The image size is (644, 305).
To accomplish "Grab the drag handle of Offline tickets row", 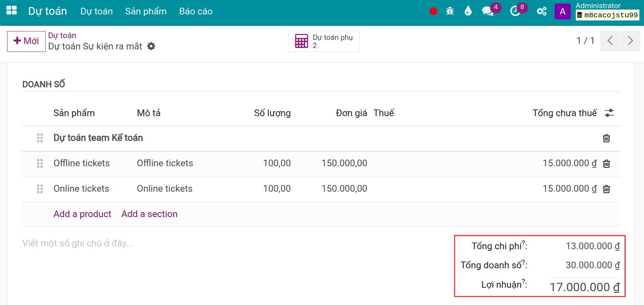I will pyautogui.click(x=40, y=163).
